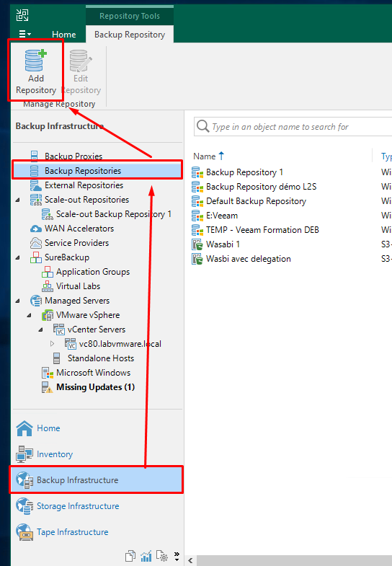This screenshot has width=392, height=566.
Task: Select Backup Repository démo L2S row
Action: pyautogui.click(x=262, y=187)
